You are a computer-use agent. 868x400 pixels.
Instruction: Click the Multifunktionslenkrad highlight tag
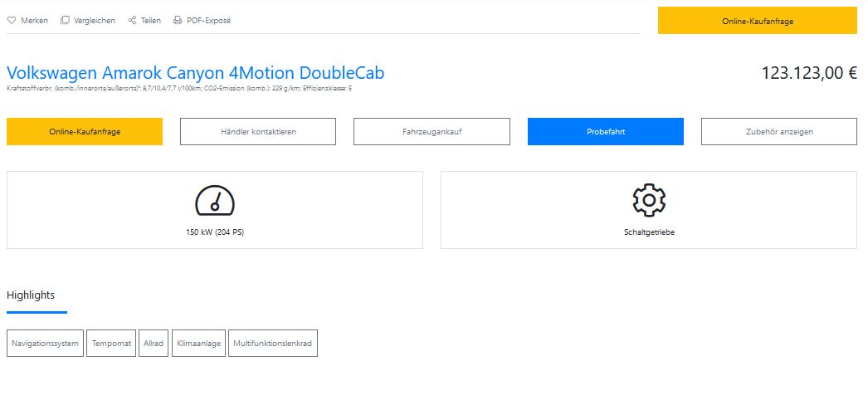click(273, 344)
